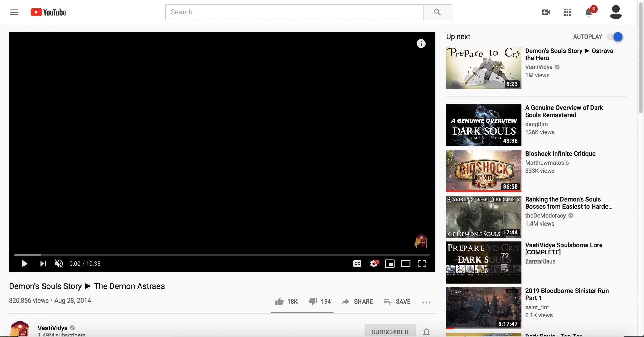The height and width of the screenshot is (337, 644).
Task: Open VaatiVidya channel name link
Action: pyautogui.click(x=53, y=328)
